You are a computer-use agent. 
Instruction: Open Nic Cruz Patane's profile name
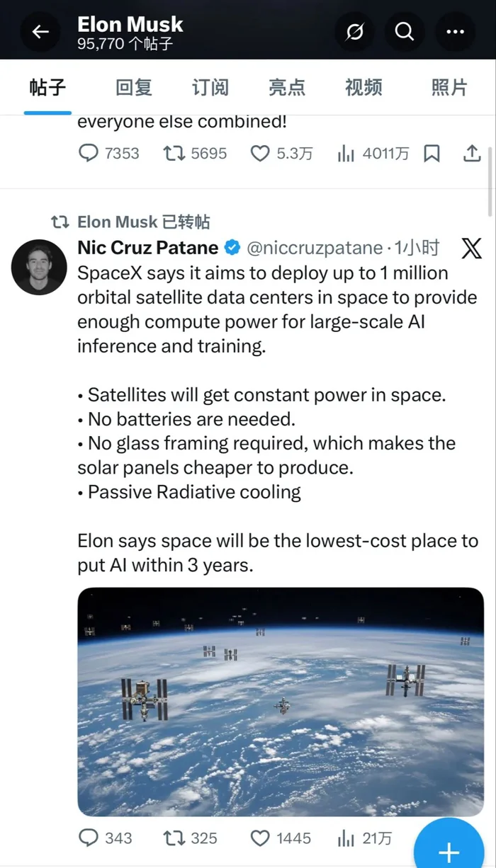pyautogui.click(x=147, y=248)
